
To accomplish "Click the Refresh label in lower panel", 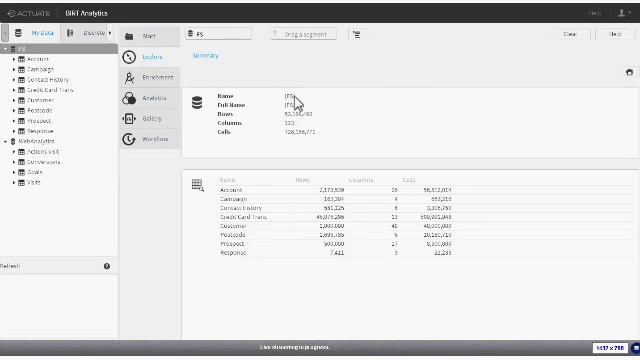I will pyautogui.click(x=10, y=266).
